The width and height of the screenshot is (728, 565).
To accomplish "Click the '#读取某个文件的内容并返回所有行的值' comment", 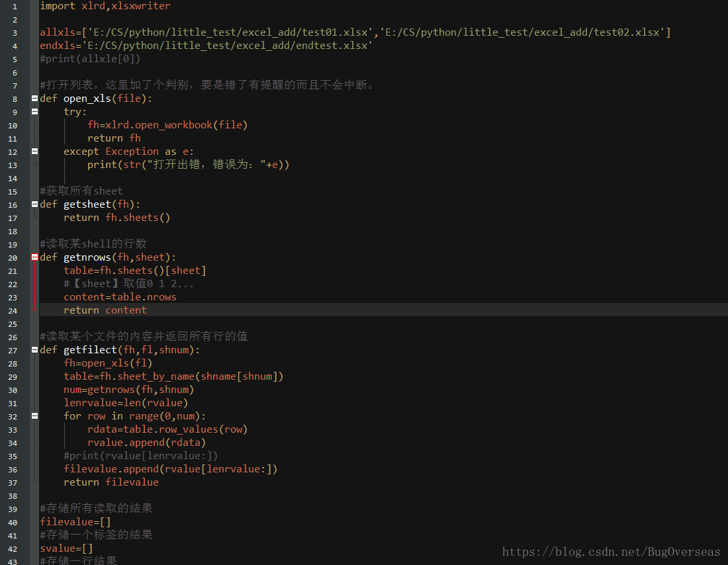I will point(144,337).
